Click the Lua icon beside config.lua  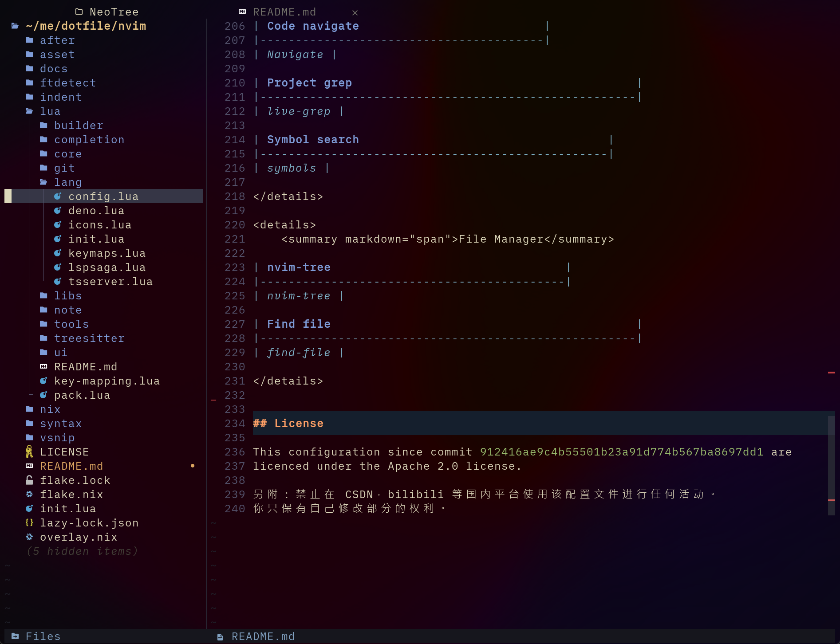(58, 196)
